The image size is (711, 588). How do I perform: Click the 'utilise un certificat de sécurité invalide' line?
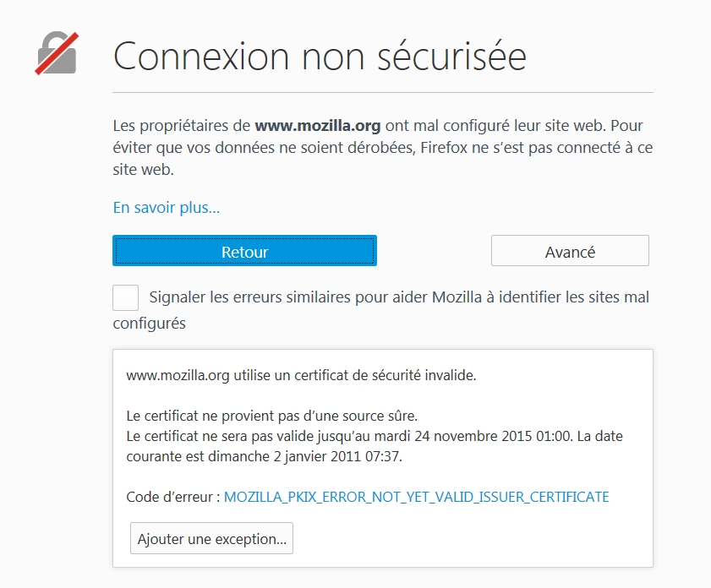pos(354,376)
